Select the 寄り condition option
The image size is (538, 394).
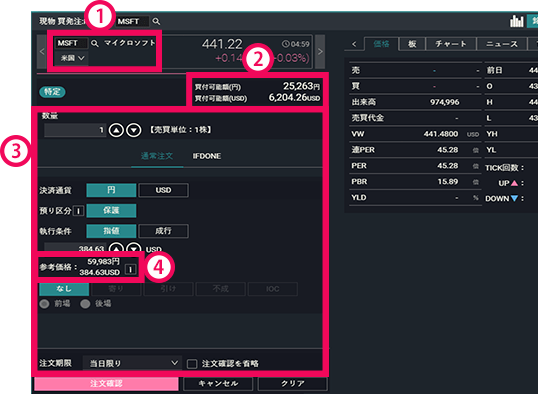pyautogui.click(x=116, y=289)
